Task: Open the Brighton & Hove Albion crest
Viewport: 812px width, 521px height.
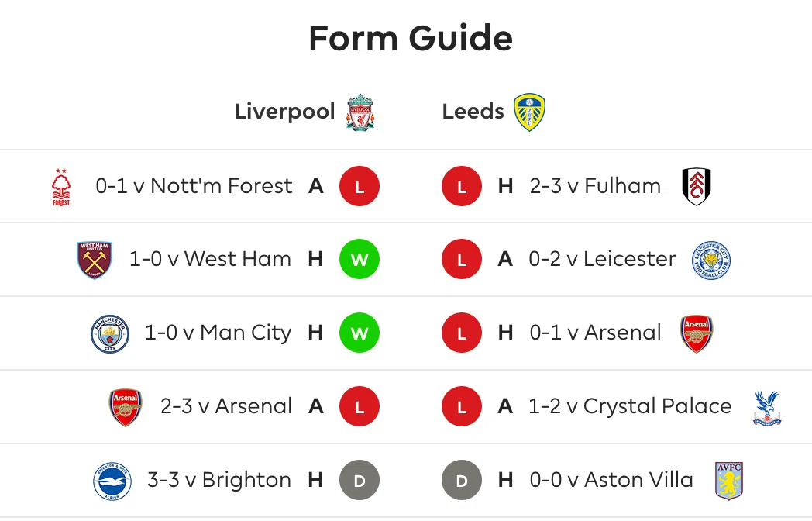Action: click(112, 481)
